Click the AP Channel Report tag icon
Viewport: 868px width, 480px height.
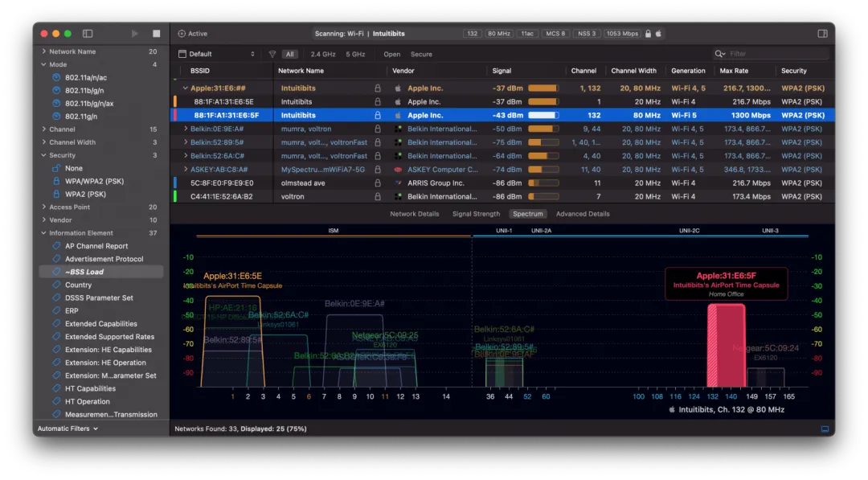[56, 246]
